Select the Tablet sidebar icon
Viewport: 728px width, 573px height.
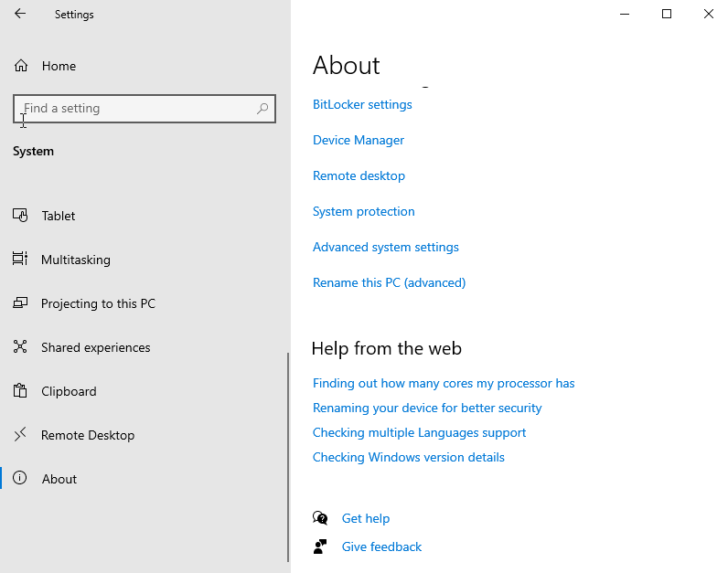tap(20, 216)
